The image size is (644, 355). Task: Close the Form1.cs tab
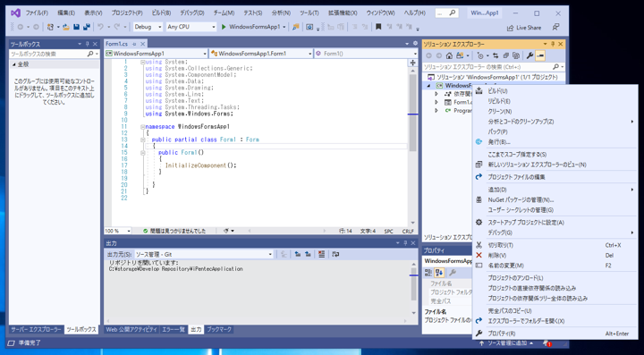point(143,44)
